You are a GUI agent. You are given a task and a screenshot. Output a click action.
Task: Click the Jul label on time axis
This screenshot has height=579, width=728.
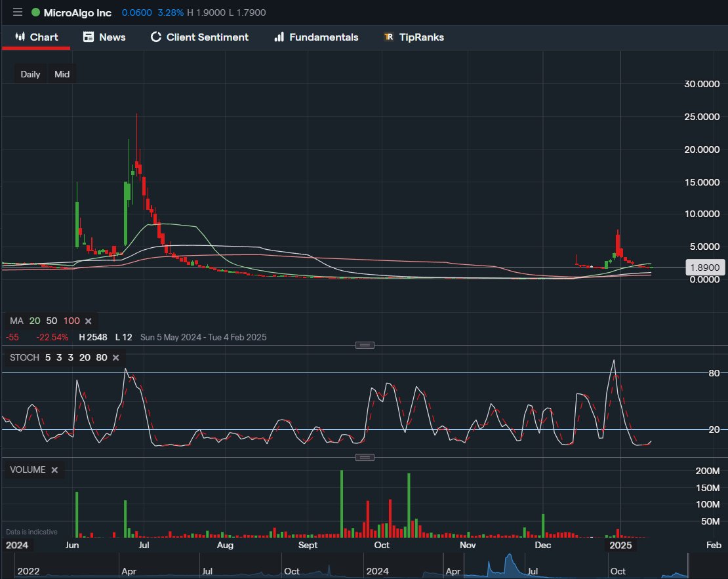pos(144,545)
